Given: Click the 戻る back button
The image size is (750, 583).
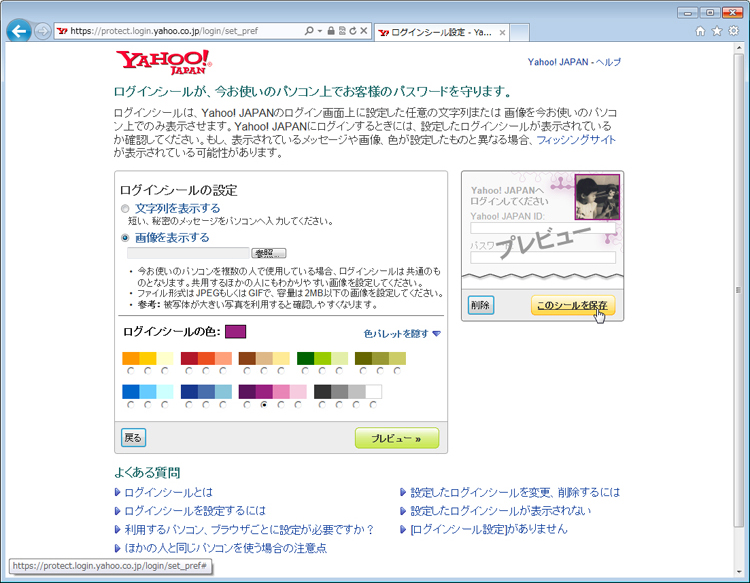Looking at the screenshot, I should pyautogui.click(x=133, y=438).
